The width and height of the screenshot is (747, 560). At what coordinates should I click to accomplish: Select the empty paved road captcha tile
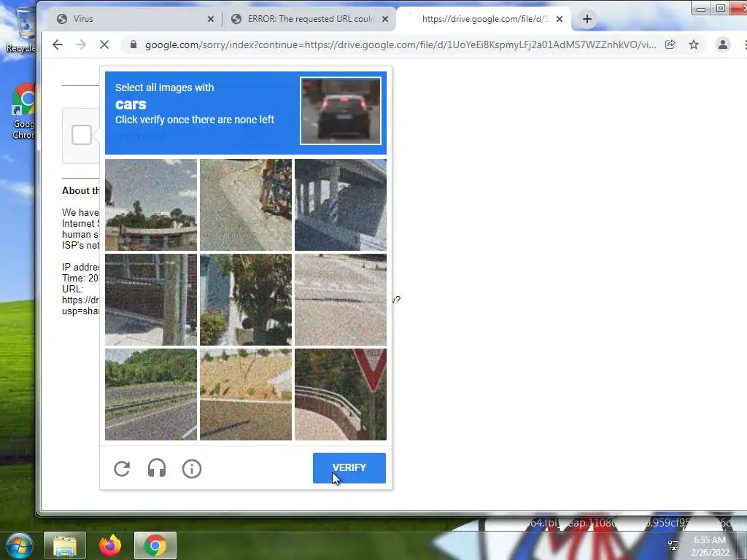(341, 300)
